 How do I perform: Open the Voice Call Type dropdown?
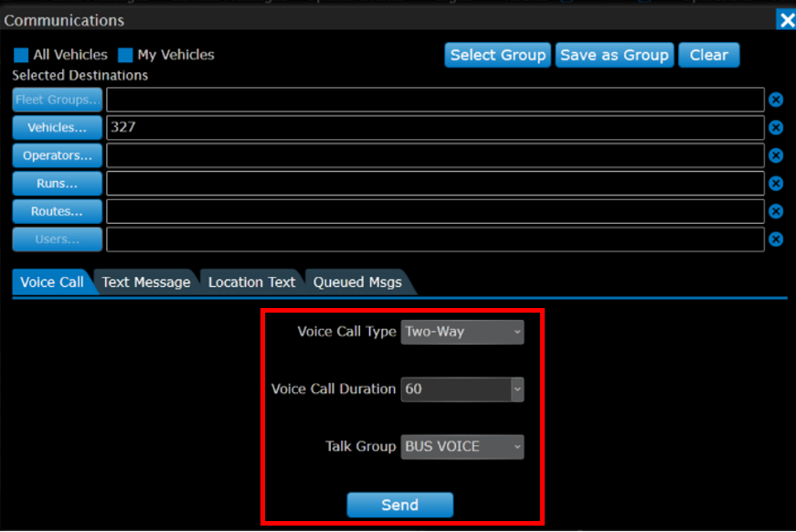click(462, 332)
